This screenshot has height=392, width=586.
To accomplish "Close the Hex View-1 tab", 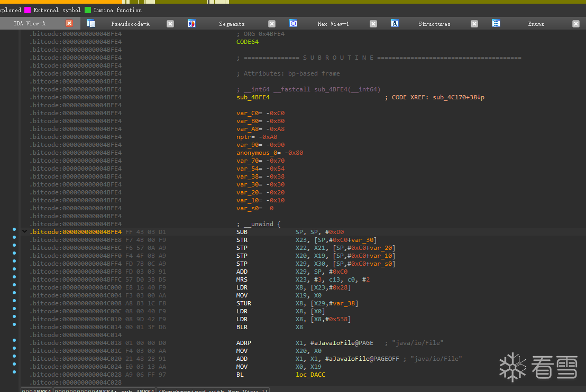I will point(373,24).
